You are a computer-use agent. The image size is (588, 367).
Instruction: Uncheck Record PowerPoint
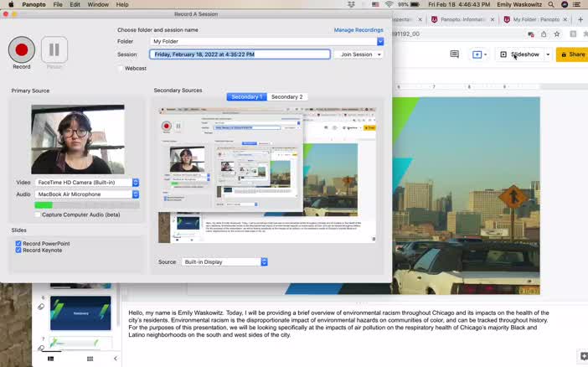pyautogui.click(x=18, y=244)
